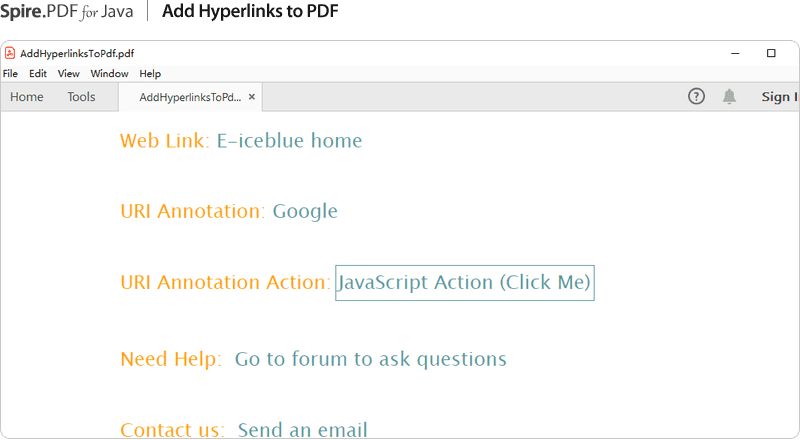
Task: Maximize the PDF viewer window
Action: 771,53
